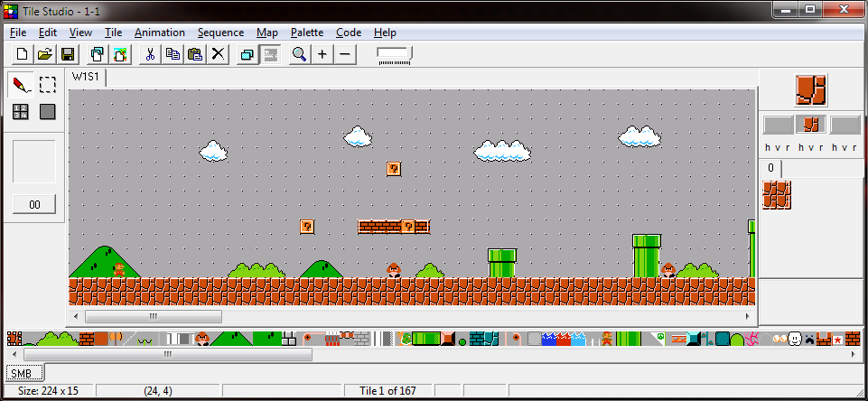This screenshot has width=868, height=401.
Task: Click the magnifying glass zoom icon
Action: (x=300, y=54)
